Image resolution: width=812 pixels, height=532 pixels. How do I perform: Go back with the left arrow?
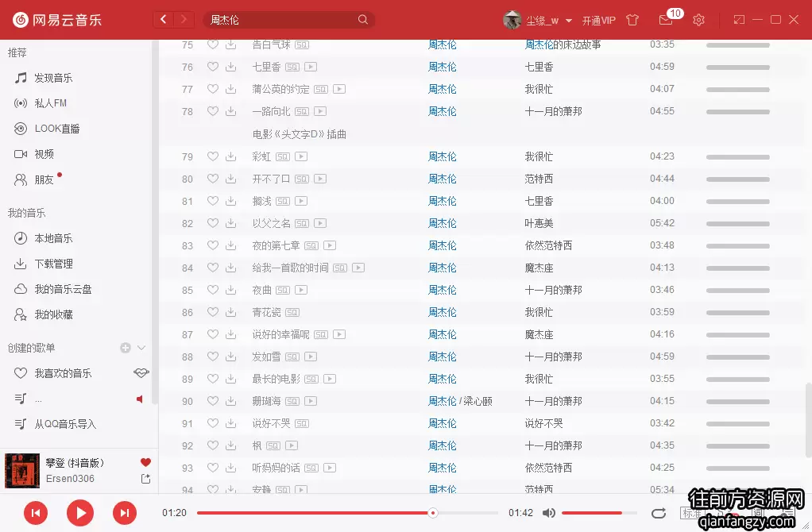pos(163,20)
